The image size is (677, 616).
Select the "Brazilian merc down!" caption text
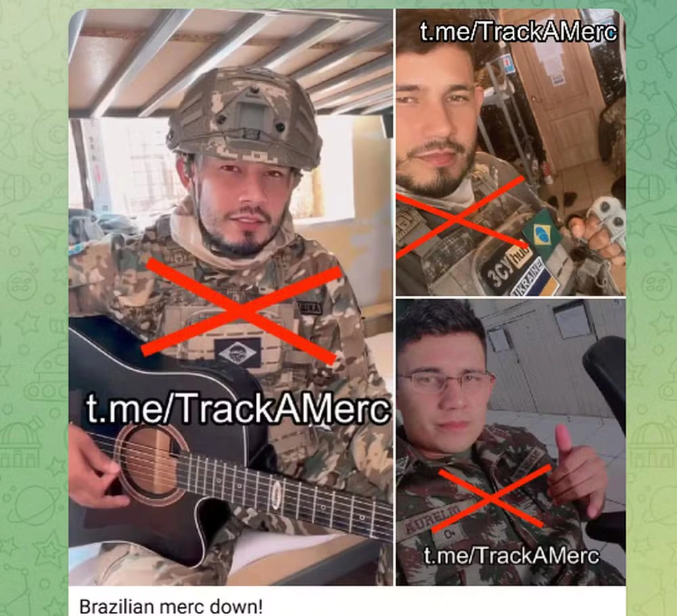click(171, 606)
